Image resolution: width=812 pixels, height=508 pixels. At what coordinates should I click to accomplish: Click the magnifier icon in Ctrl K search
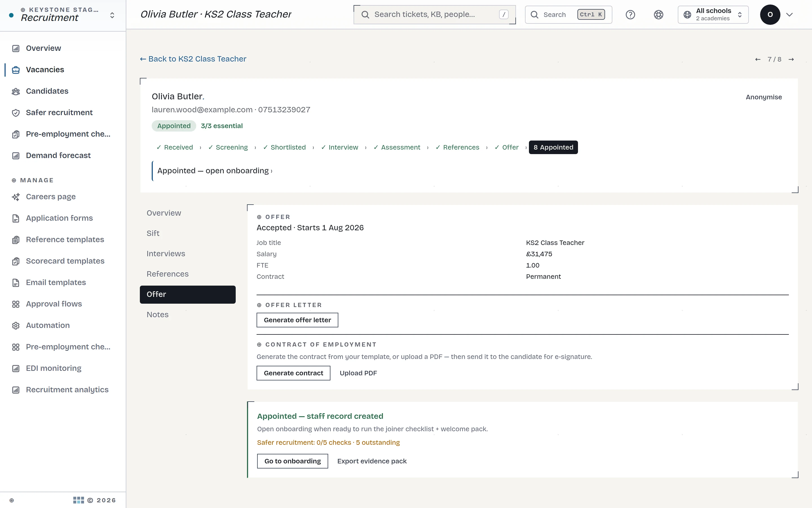535,15
